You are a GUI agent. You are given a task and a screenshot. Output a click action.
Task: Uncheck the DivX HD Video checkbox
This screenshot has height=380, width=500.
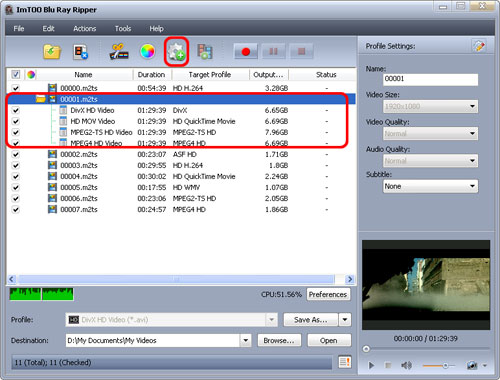(x=16, y=110)
